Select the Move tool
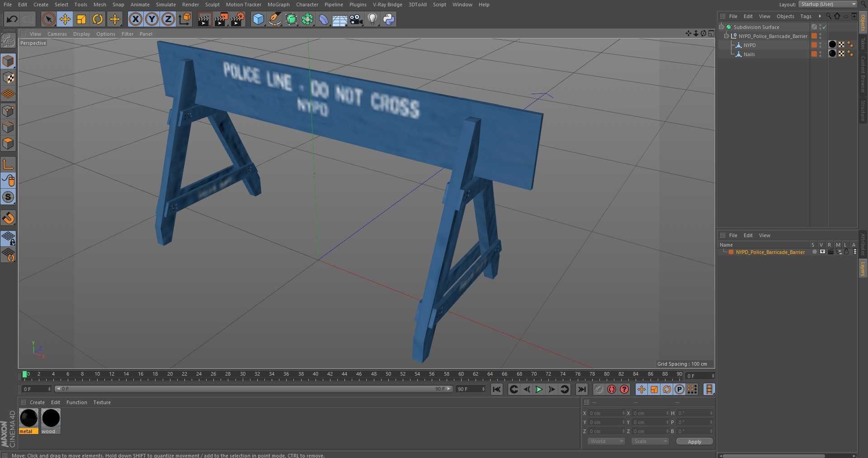The width and height of the screenshot is (868, 458). tap(65, 19)
